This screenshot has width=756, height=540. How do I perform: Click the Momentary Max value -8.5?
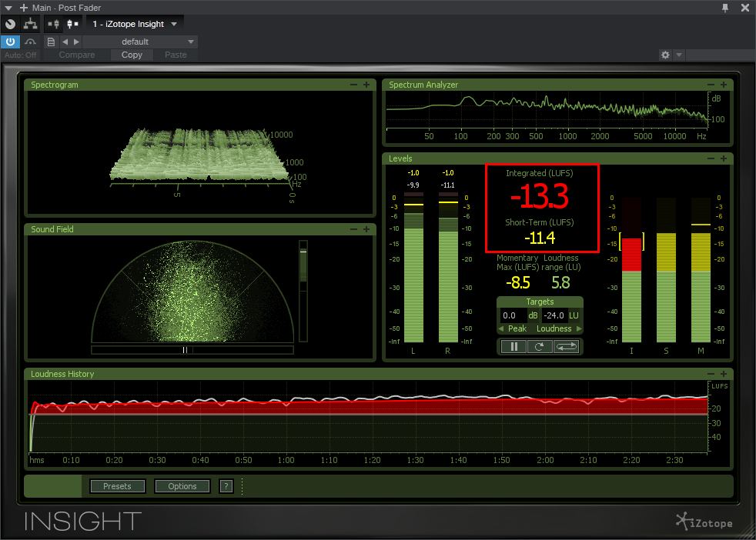click(x=518, y=282)
